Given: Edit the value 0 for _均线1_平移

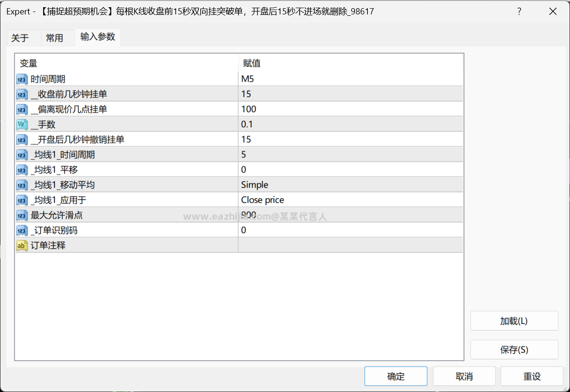Looking at the screenshot, I should (x=351, y=170).
